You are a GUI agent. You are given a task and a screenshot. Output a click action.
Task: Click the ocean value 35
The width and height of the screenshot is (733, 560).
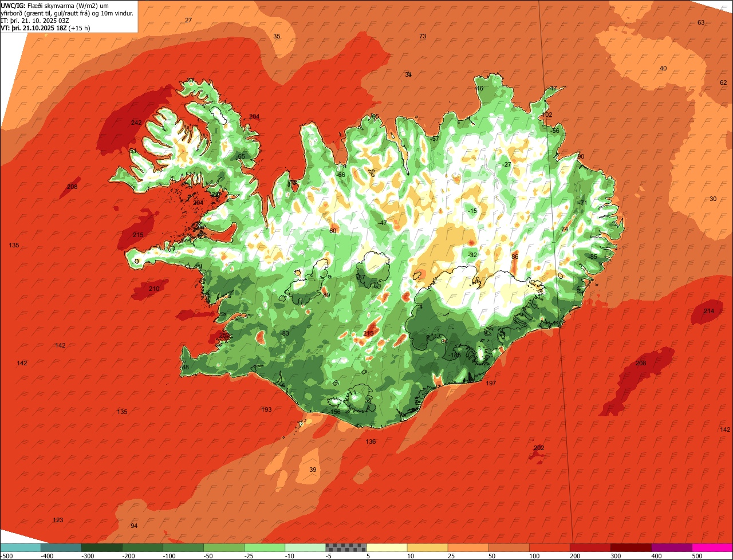277,36
